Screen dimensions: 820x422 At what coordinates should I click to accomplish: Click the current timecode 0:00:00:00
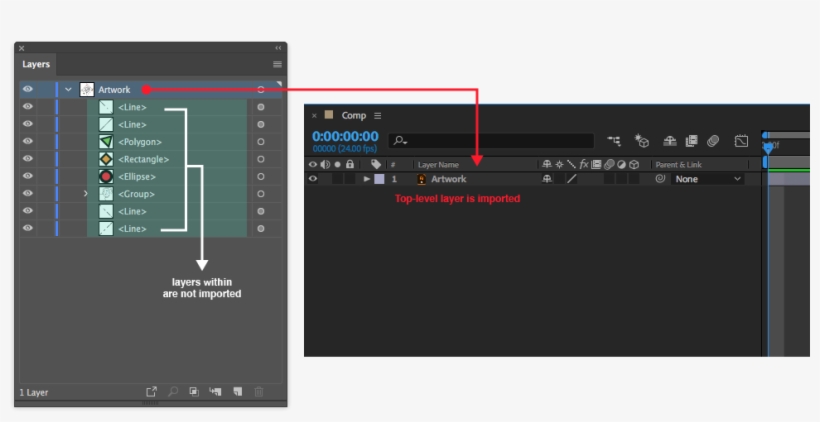(x=345, y=136)
